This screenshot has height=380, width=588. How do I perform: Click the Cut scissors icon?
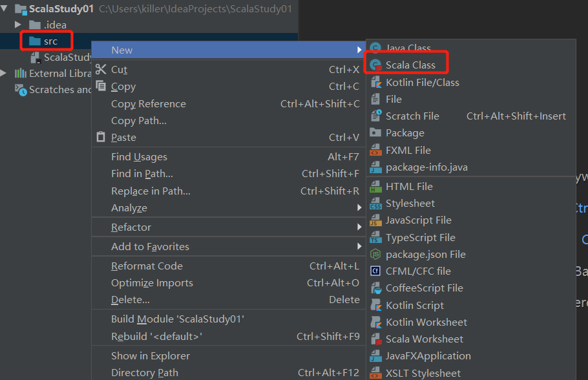point(101,69)
